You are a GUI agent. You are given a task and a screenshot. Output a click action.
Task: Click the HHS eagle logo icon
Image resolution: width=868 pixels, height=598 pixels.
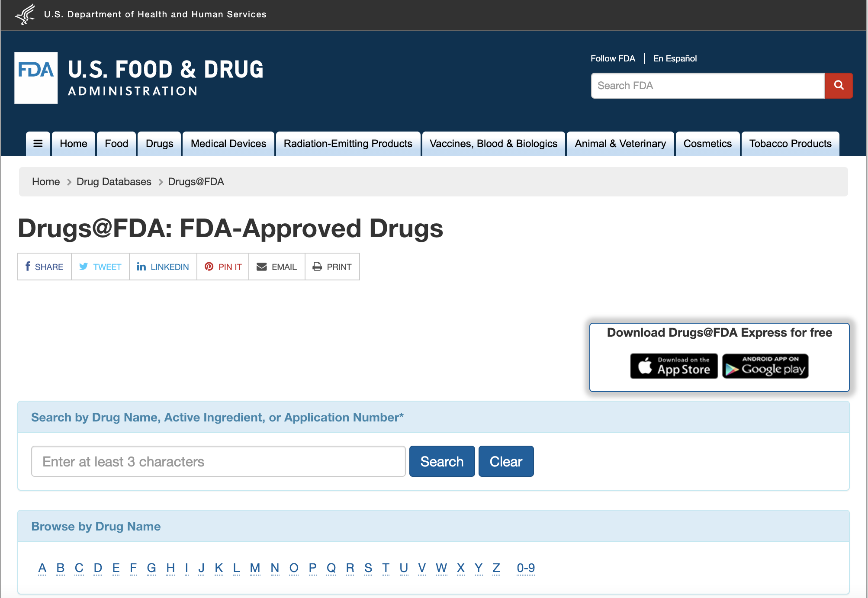coord(25,14)
